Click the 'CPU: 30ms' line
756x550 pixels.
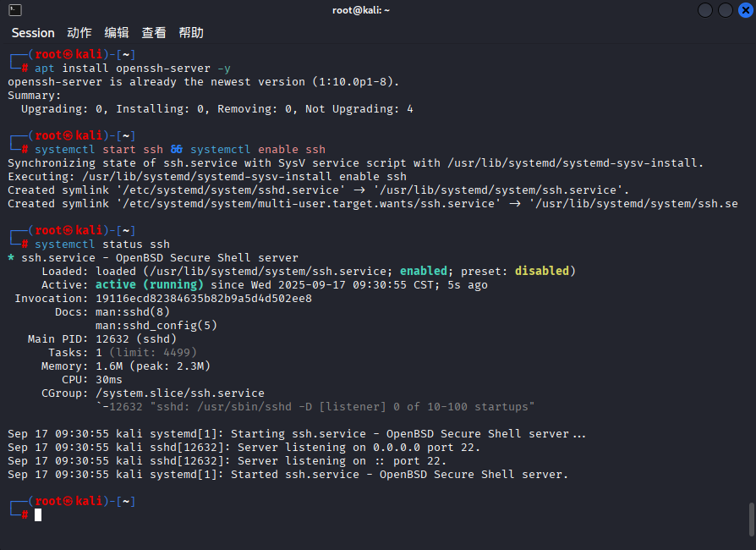pyautogui.click(x=92, y=379)
